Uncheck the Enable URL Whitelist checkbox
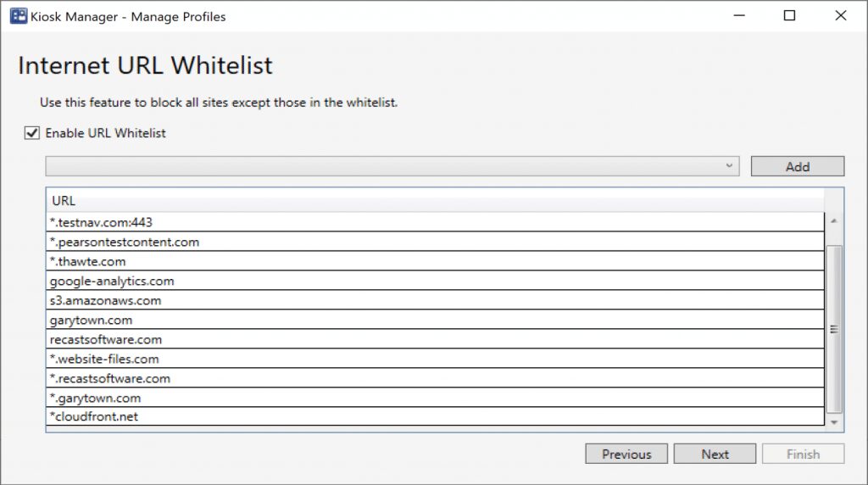The image size is (868, 485). 32,133
